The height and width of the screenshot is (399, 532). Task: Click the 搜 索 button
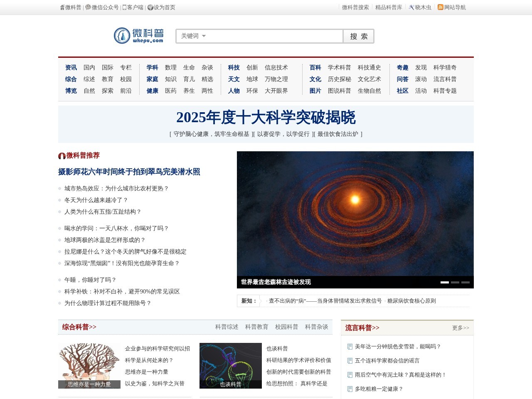[359, 36]
